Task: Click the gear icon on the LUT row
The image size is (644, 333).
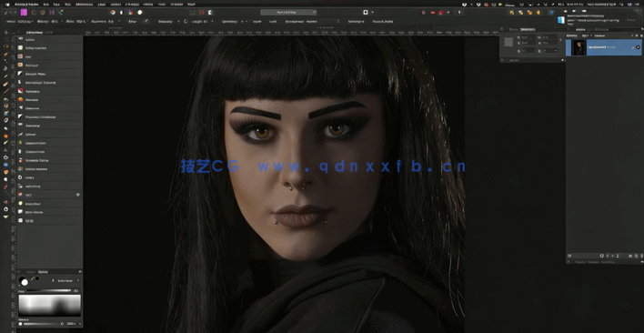Action: pyautogui.click(x=78, y=195)
